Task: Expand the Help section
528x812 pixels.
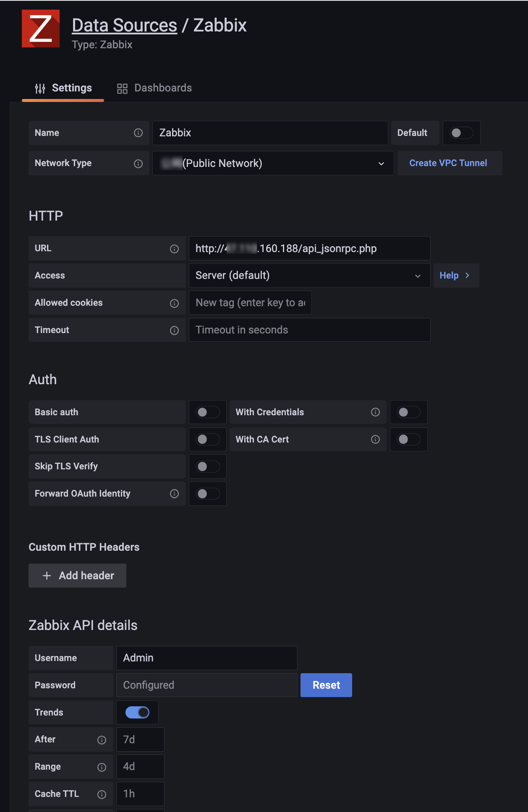Action: (x=456, y=276)
